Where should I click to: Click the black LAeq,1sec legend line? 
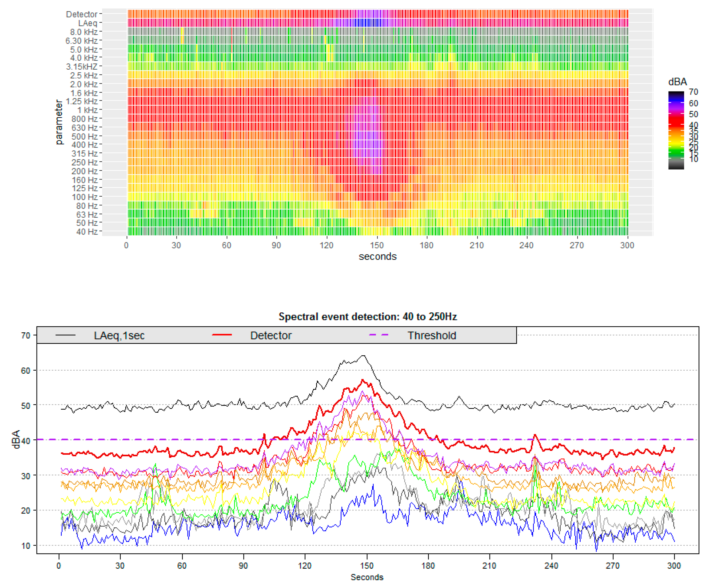(65, 335)
